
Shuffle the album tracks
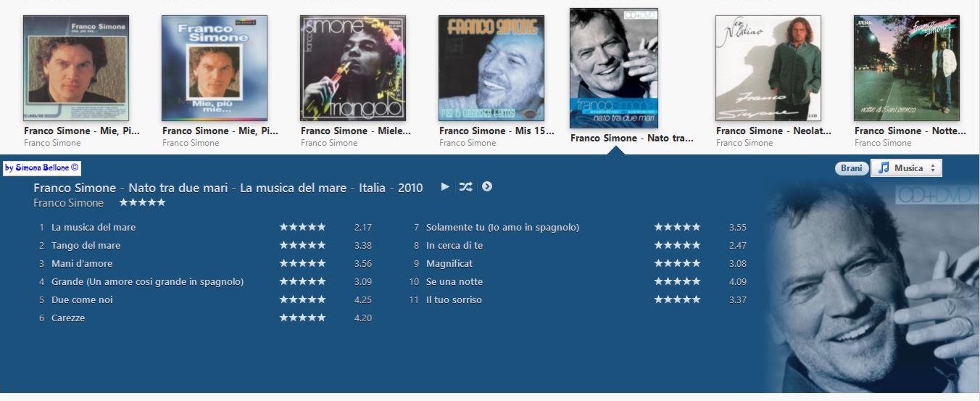click(x=465, y=186)
